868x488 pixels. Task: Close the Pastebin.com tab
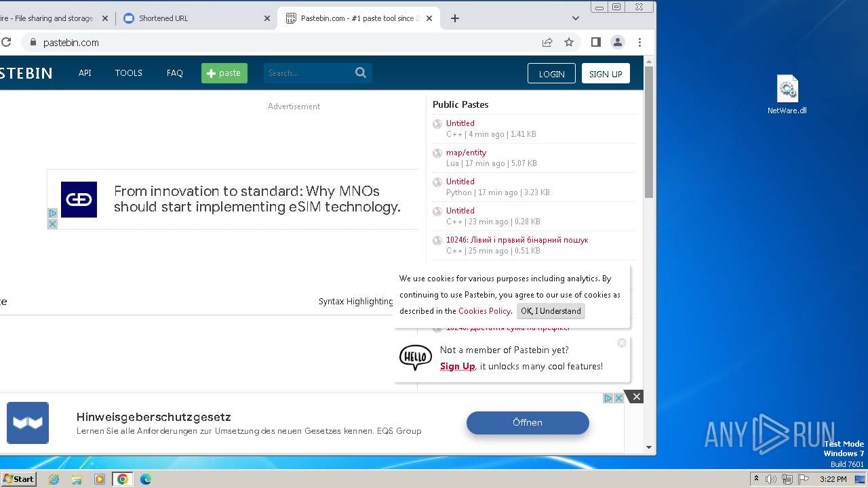(429, 18)
